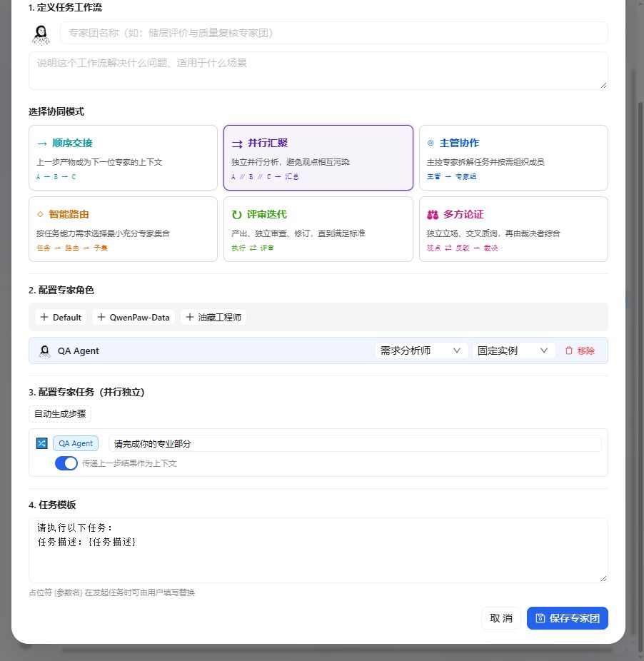Image resolution: width=644 pixels, height=661 pixels.
Task: Click '观点 ⇄ 反驳 → 裁决' flow text
Action: (462, 248)
